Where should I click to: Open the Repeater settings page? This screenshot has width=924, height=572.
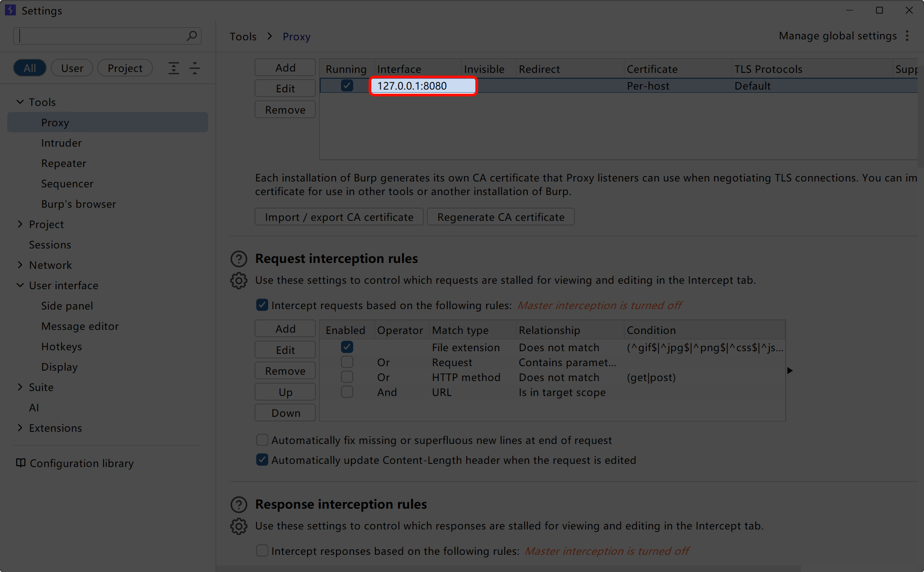point(64,163)
